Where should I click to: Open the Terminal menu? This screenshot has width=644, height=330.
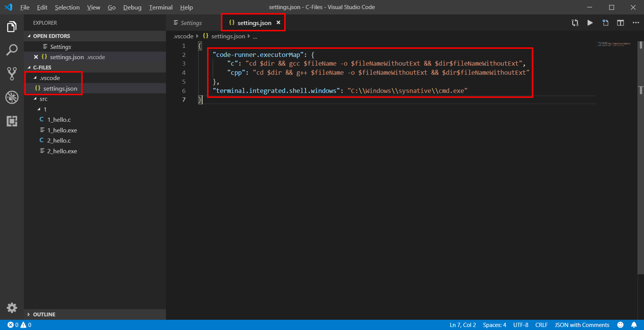click(161, 7)
